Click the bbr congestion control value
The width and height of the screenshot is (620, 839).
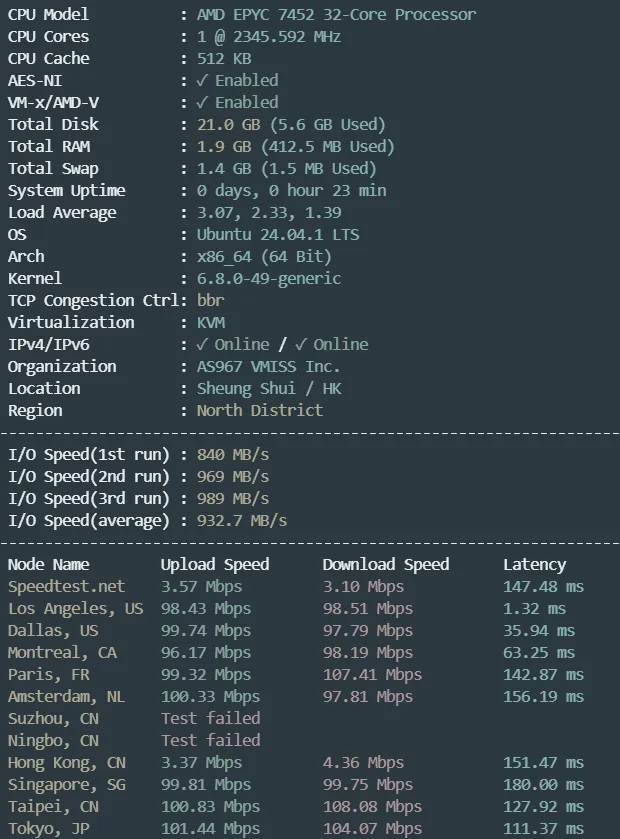click(210, 300)
